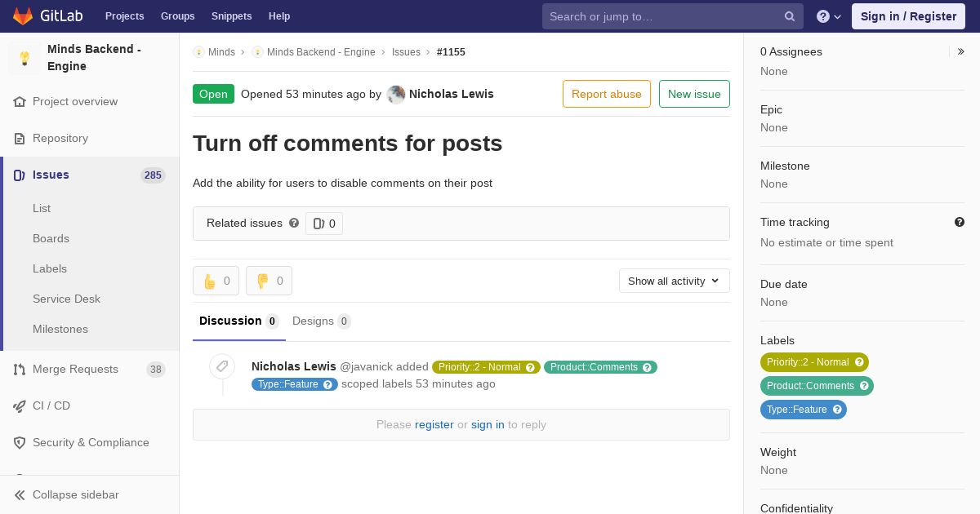Click the Security & Compliance shield icon

tap(20, 443)
